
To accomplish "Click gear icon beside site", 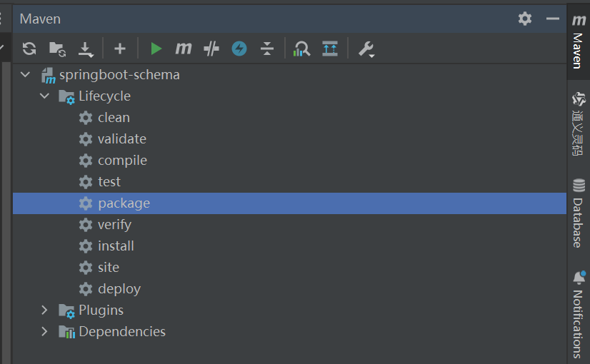I will pyautogui.click(x=86, y=268).
